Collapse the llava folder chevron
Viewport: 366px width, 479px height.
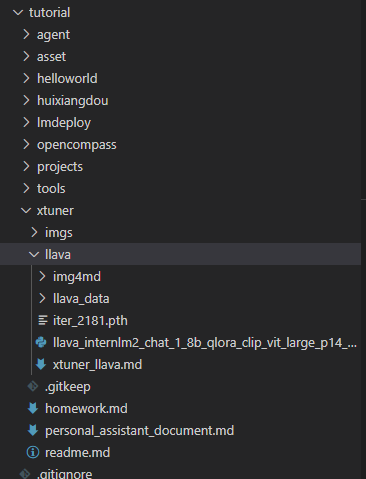point(34,255)
